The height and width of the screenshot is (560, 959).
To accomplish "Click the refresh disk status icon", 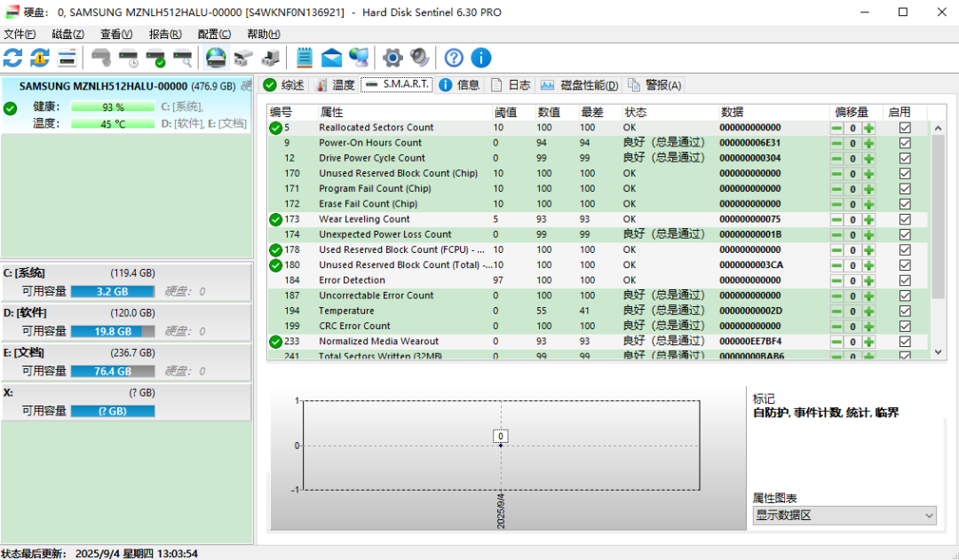I will point(12,59).
